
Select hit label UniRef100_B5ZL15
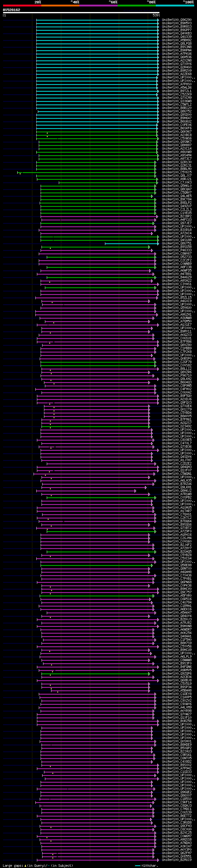click(x=177, y=298)
